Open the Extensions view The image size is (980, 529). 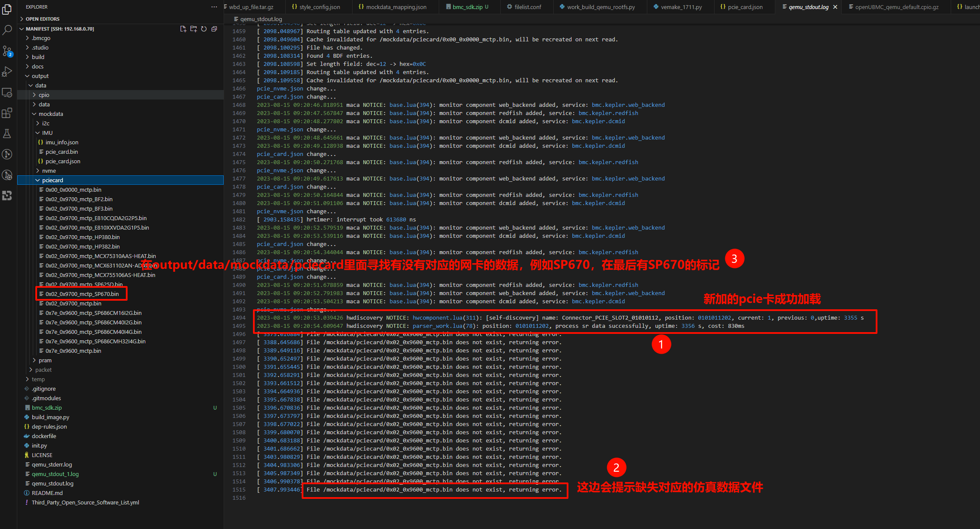7,113
